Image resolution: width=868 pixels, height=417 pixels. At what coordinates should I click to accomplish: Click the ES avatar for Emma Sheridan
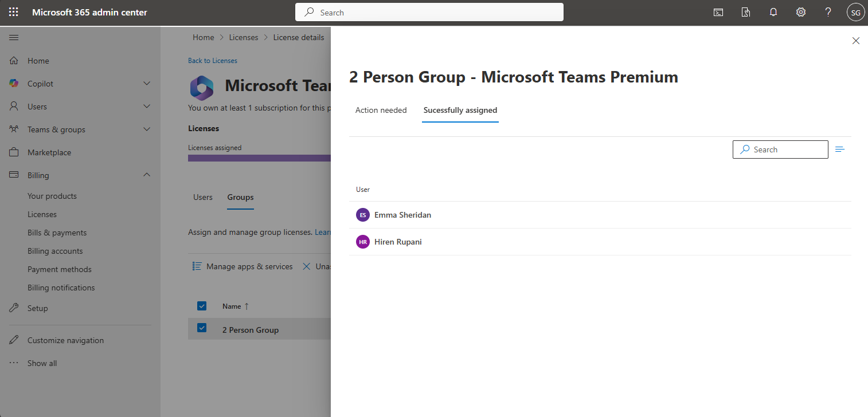(x=362, y=215)
